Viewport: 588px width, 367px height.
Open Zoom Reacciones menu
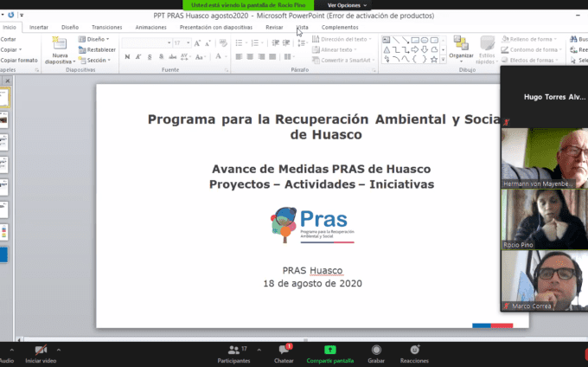pos(414,355)
